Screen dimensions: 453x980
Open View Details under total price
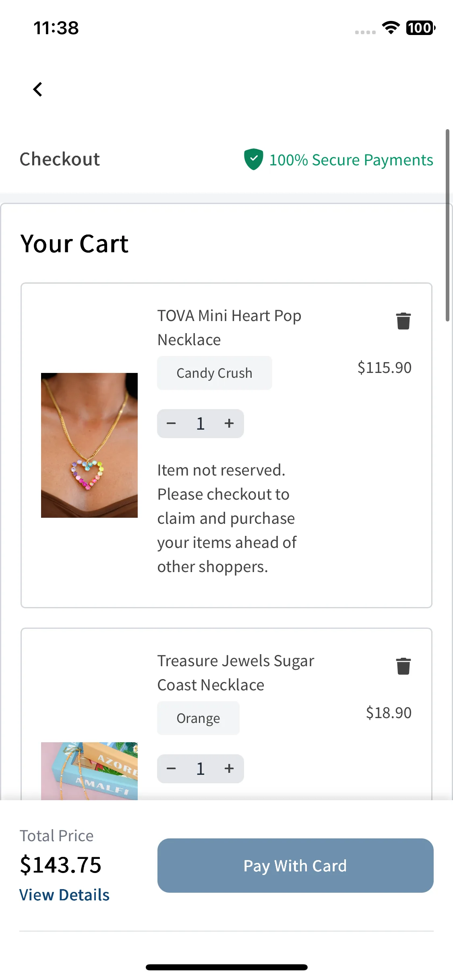tap(64, 895)
